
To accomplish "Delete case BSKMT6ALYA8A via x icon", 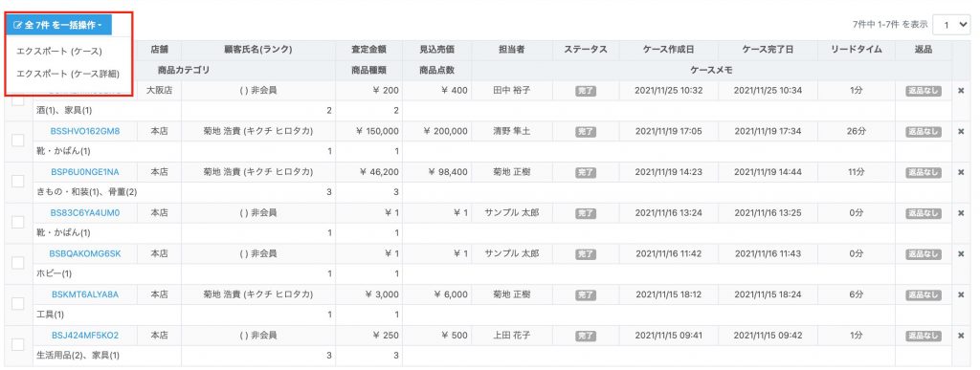I will point(961,294).
